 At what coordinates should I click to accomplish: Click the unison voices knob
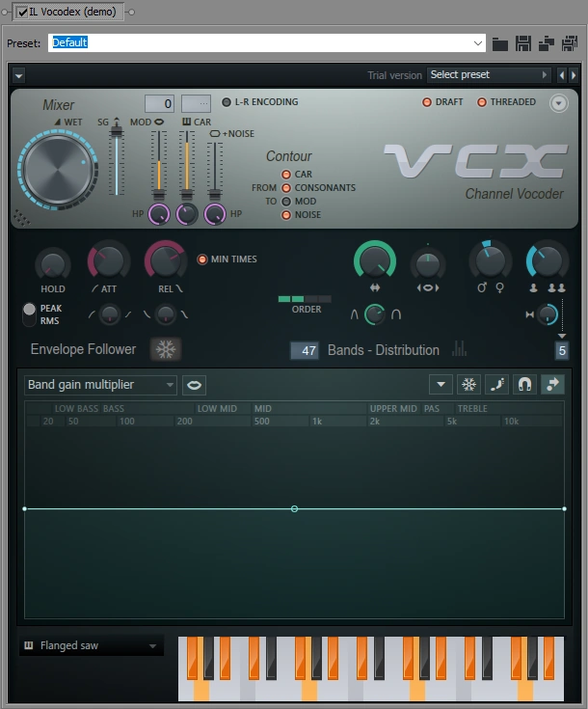(547, 260)
